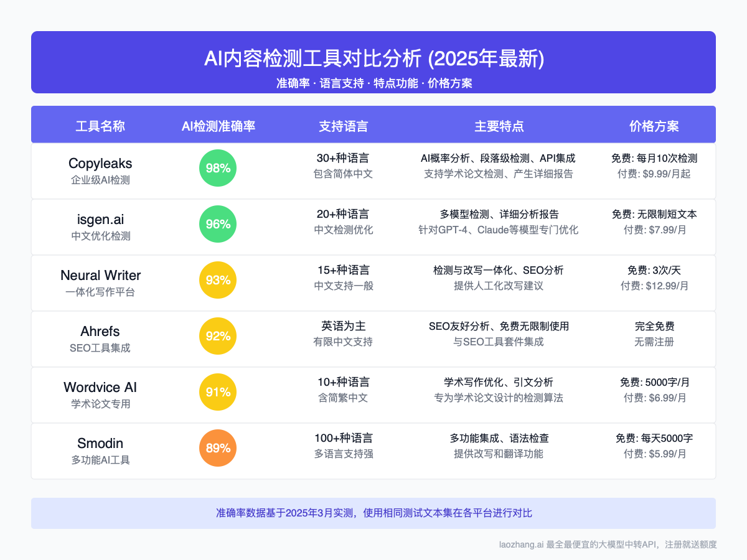The image size is (747, 560).
Task: Click 专为学术论文设计的检测算法 text
Action: point(499,398)
